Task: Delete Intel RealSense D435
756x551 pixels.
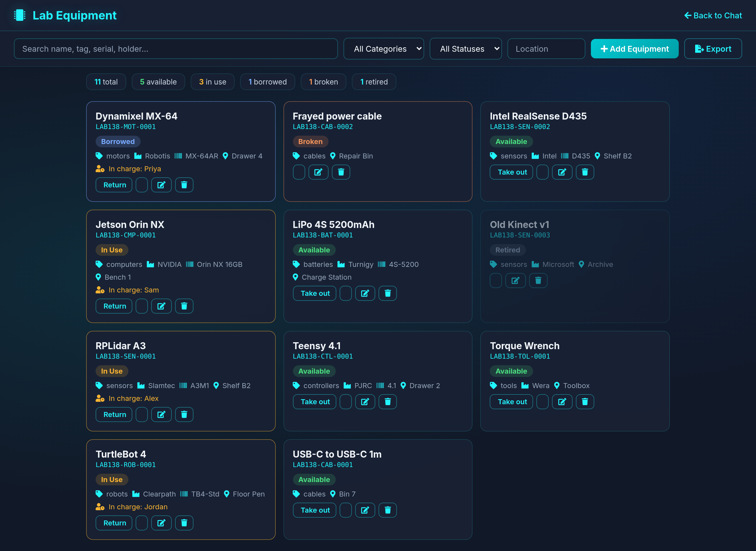Action: pos(585,172)
